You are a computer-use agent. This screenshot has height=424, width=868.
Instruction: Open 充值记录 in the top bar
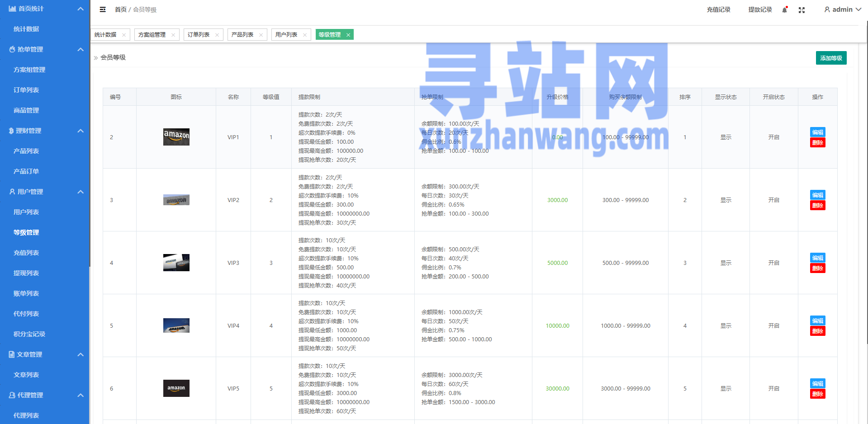click(718, 9)
